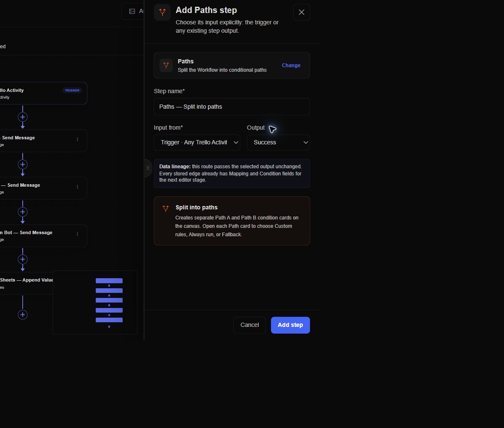This screenshot has height=428, width=504.
Task: Select the Trello Activity trigger node
Action: [x=42, y=93]
